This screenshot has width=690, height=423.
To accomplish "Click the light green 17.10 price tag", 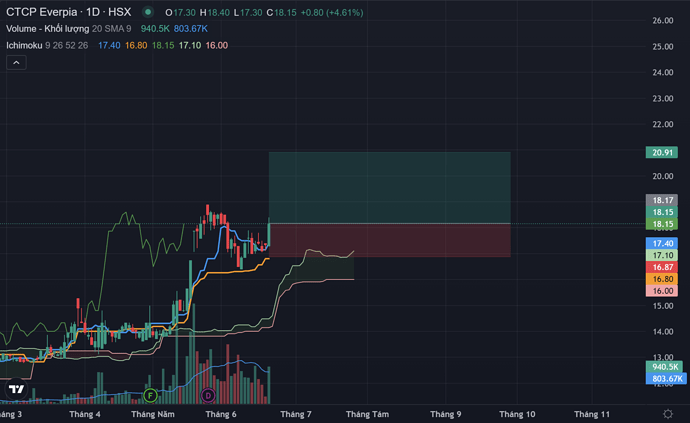I will pyautogui.click(x=661, y=255).
